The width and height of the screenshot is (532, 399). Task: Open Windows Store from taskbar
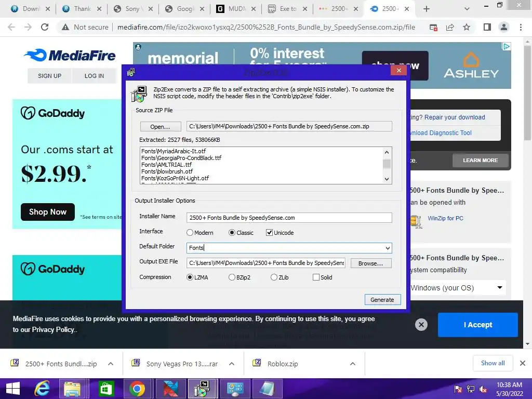point(105,389)
